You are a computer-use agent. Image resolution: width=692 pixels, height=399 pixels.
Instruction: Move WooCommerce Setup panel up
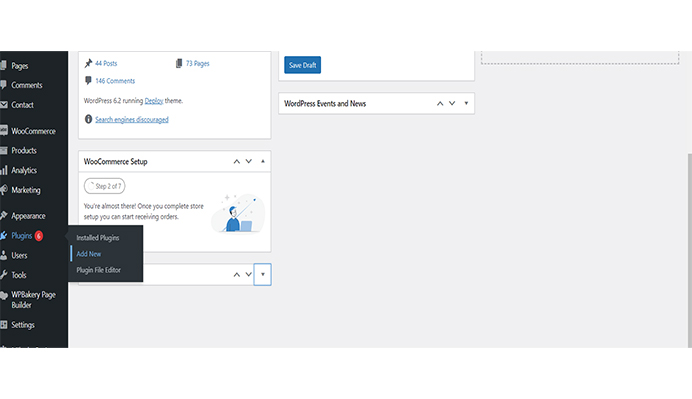tap(237, 162)
